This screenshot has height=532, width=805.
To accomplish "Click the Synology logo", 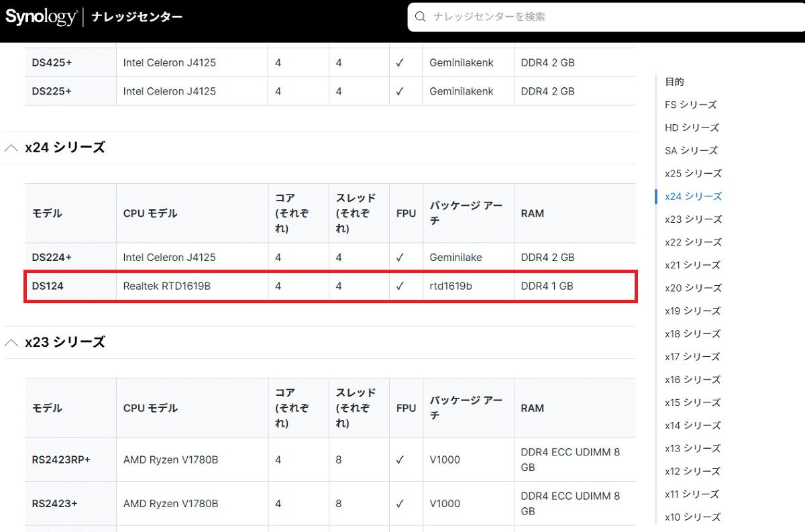I will pos(41,17).
